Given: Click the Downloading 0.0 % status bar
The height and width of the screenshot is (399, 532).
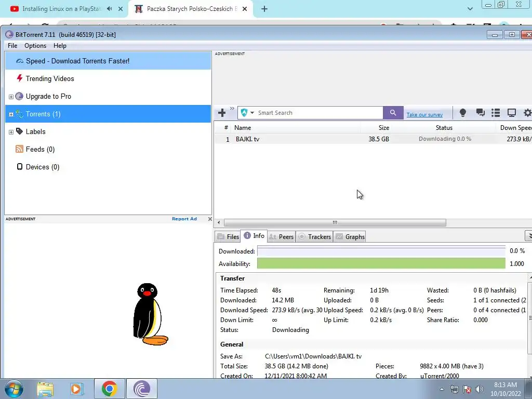Looking at the screenshot, I should [445, 139].
